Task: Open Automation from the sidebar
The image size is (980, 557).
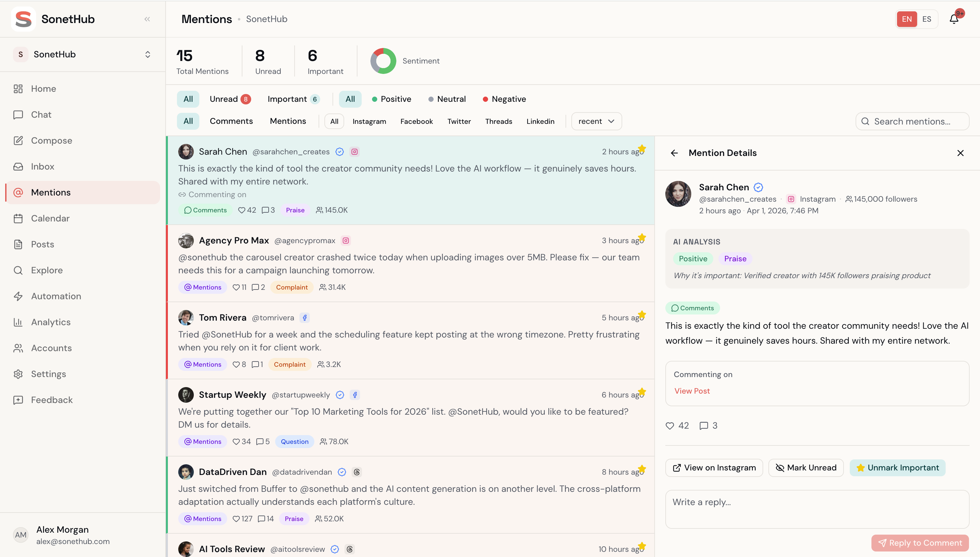Action: 56,296
